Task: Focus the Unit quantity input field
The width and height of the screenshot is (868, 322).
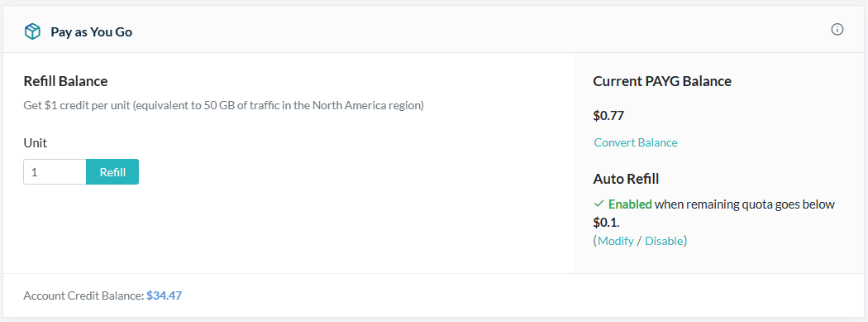Action: (55, 172)
